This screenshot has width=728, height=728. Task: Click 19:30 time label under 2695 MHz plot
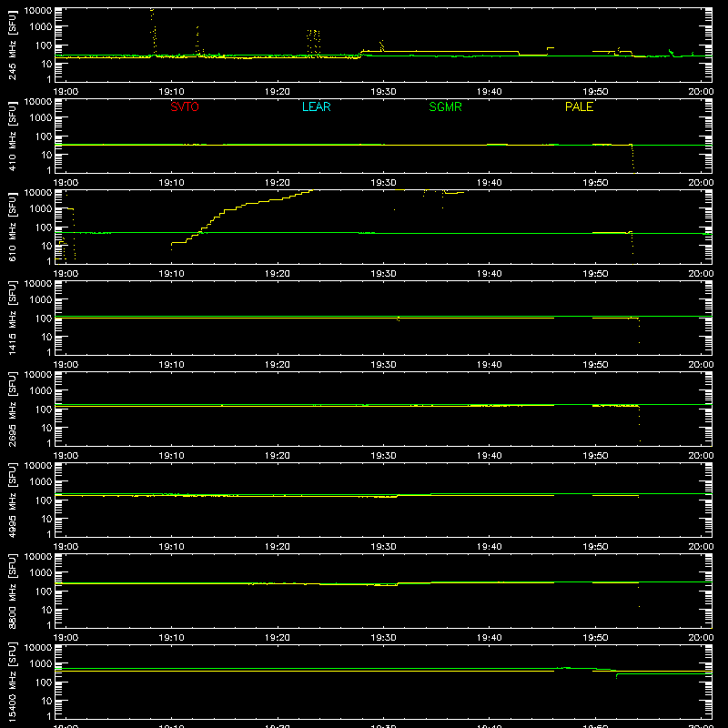point(383,456)
